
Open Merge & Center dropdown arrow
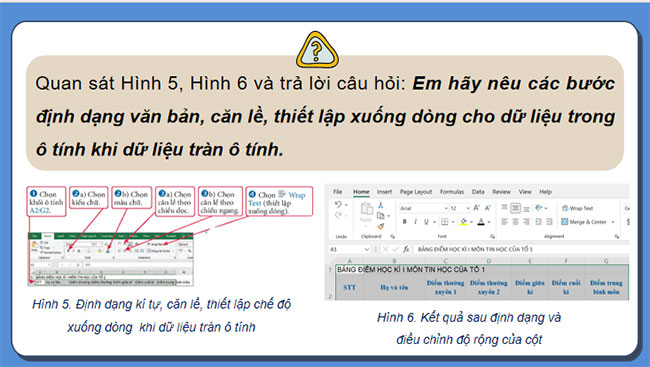[x=613, y=222]
